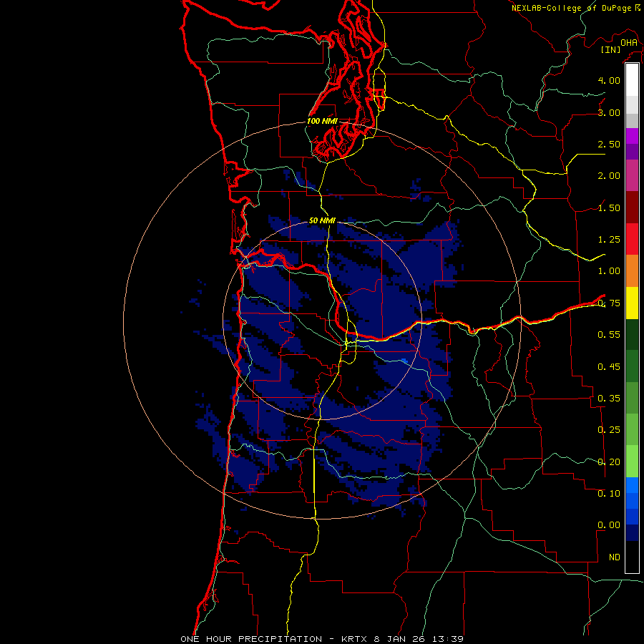
Task: Click the 0.35 legend value
Action: click(609, 399)
